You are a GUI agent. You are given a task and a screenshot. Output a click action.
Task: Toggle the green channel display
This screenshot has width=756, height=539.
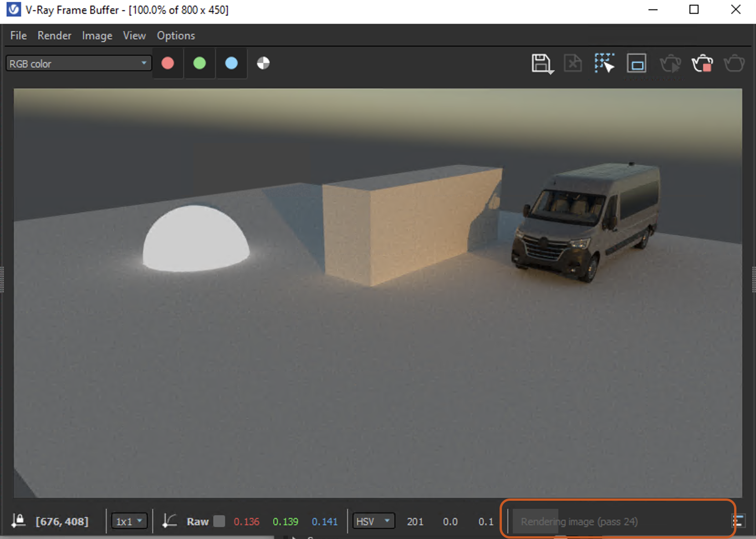tap(199, 63)
